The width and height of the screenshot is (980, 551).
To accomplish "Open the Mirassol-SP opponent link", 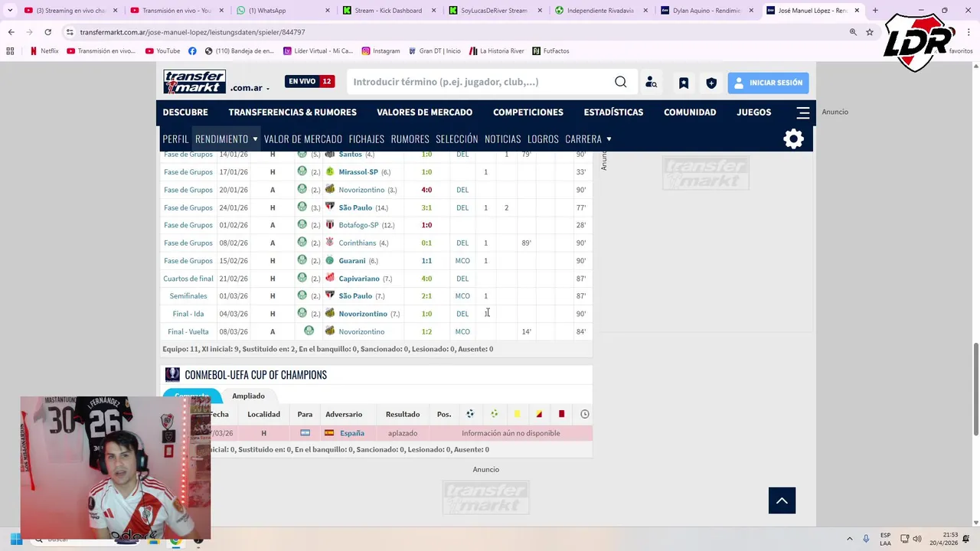I will (x=358, y=172).
